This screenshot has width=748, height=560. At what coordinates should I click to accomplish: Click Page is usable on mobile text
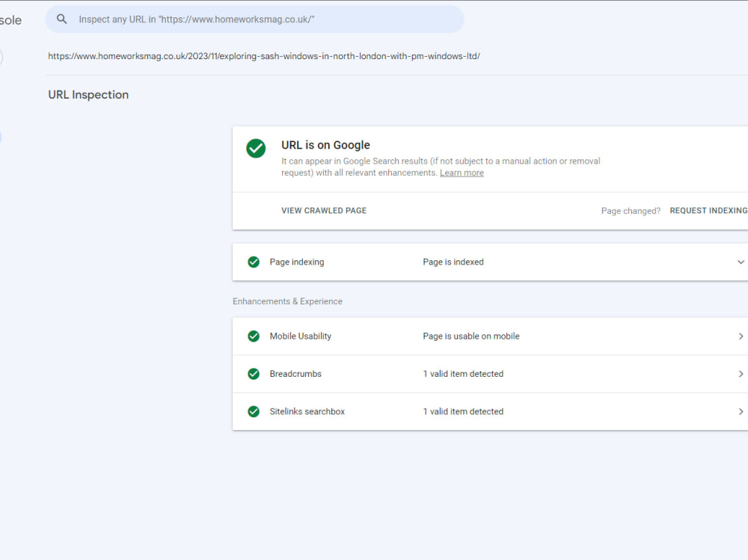(x=470, y=336)
